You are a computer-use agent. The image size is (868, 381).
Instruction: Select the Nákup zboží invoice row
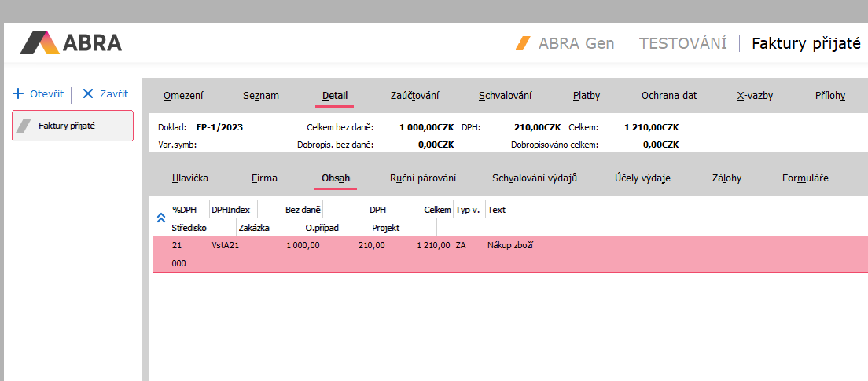(509, 245)
